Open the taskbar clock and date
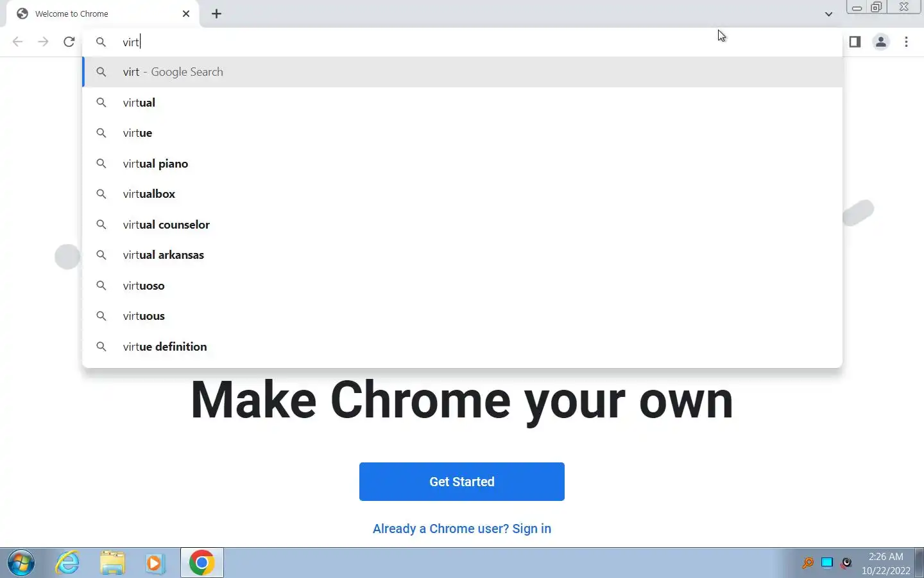Image resolution: width=924 pixels, height=578 pixels. [886, 563]
